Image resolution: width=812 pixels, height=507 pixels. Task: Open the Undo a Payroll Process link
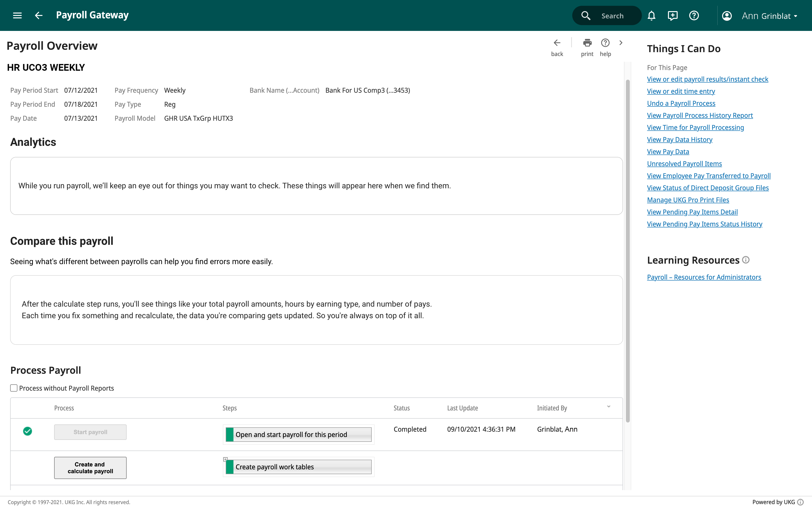tap(681, 103)
